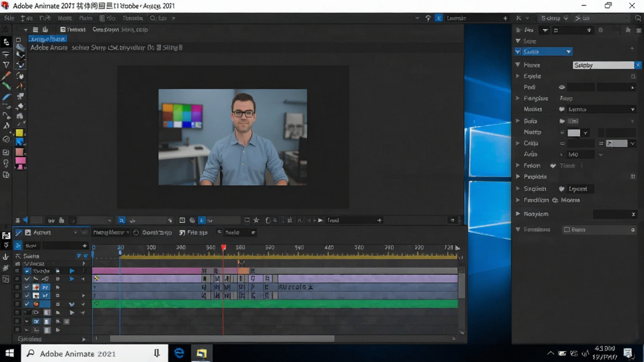Click the X icon in the Nosyiem row
The image size is (644, 362).
tap(633, 214)
